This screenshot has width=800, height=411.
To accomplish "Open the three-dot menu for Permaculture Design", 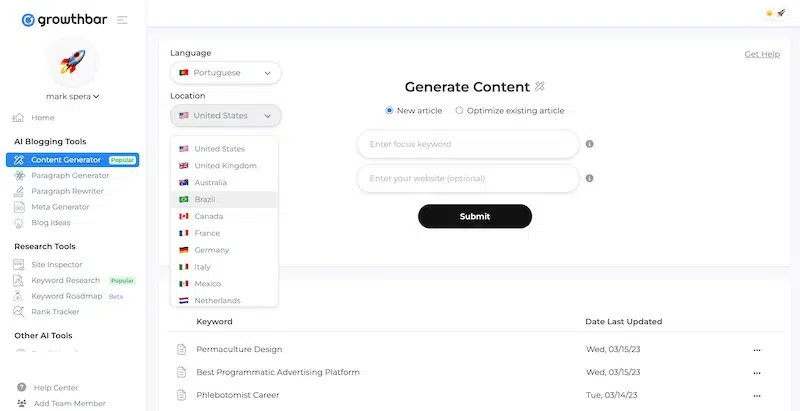I will point(757,350).
